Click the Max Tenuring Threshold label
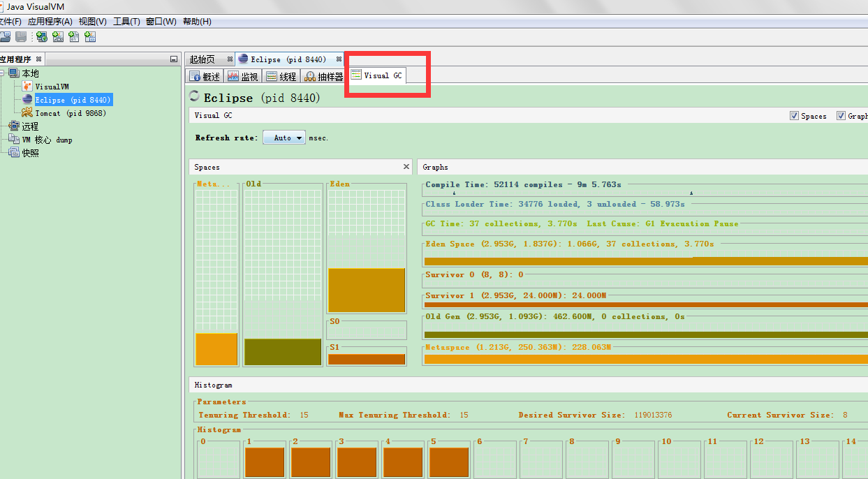868x479 pixels. click(x=395, y=415)
